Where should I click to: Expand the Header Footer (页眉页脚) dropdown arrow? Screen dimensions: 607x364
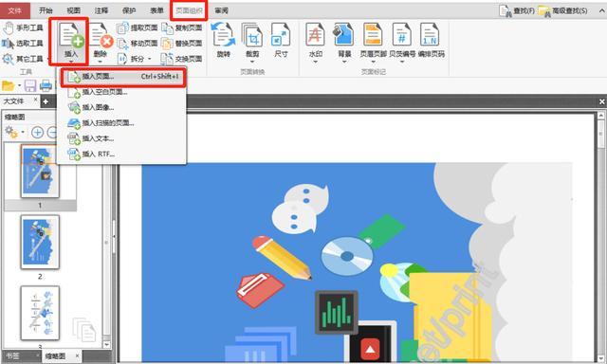(x=373, y=62)
